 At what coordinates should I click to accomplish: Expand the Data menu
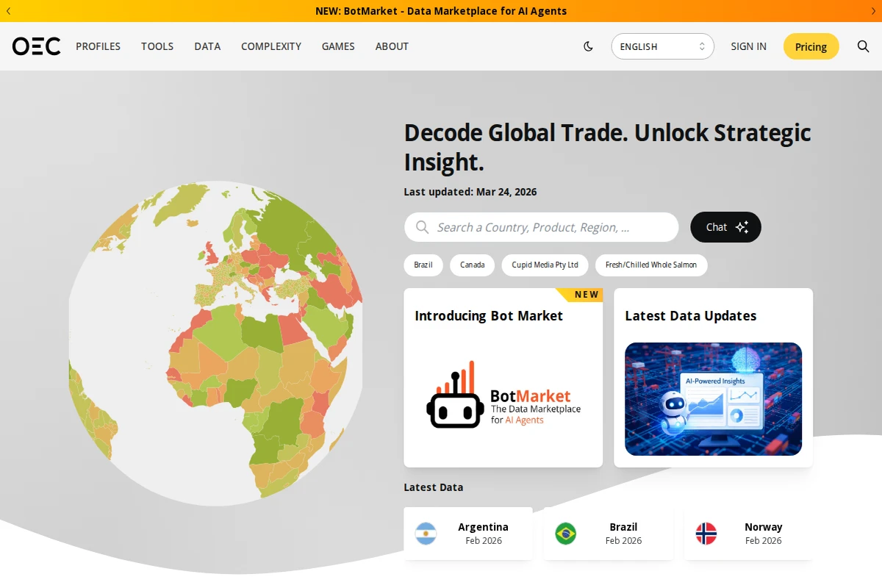[x=207, y=46]
